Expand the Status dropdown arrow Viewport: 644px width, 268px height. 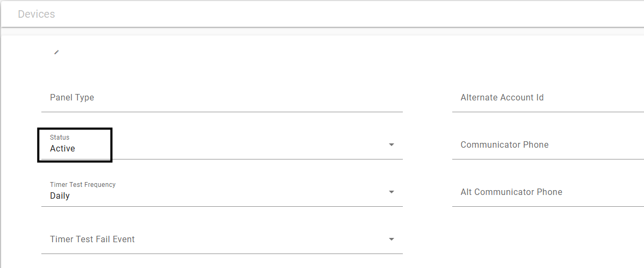[392, 144]
